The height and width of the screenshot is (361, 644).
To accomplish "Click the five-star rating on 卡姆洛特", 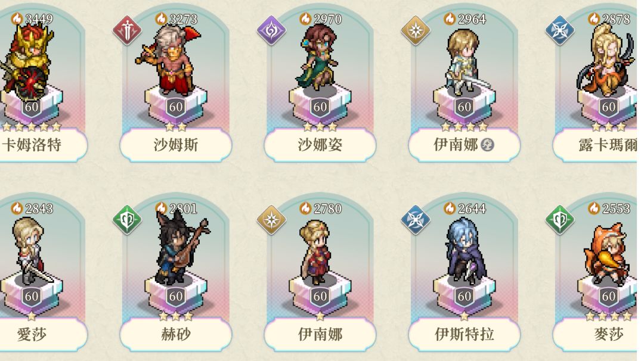I will pyautogui.click(x=32, y=127).
